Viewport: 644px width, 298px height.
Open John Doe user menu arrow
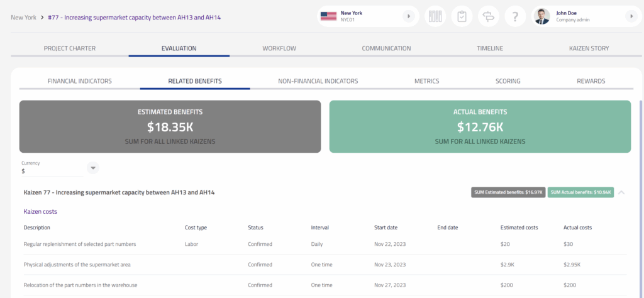(x=630, y=16)
